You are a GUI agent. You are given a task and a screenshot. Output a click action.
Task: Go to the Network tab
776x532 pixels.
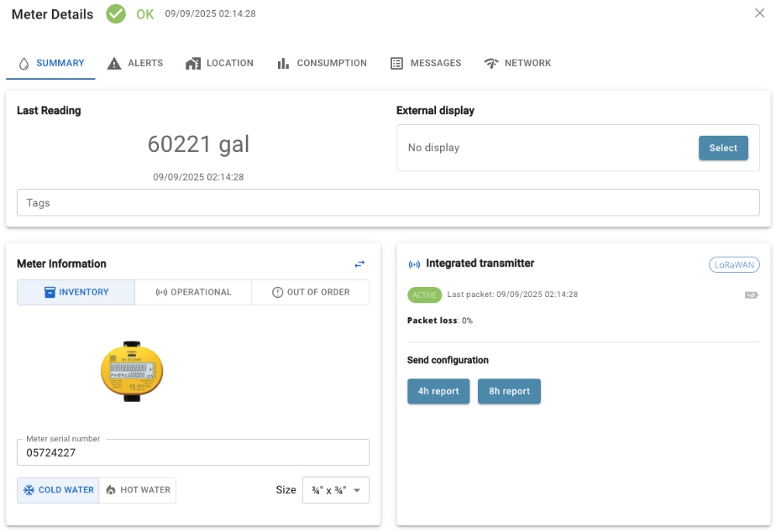pos(517,64)
